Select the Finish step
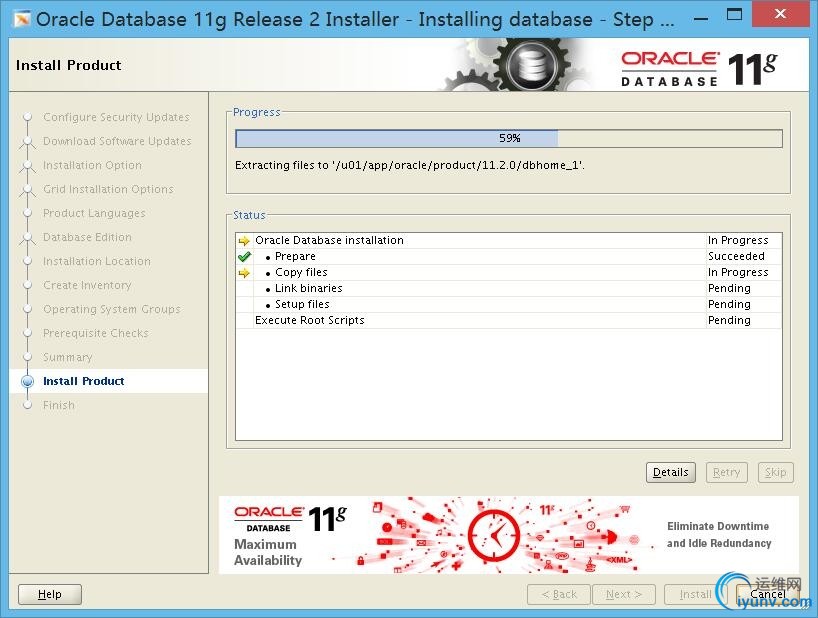 click(x=58, y=405)
